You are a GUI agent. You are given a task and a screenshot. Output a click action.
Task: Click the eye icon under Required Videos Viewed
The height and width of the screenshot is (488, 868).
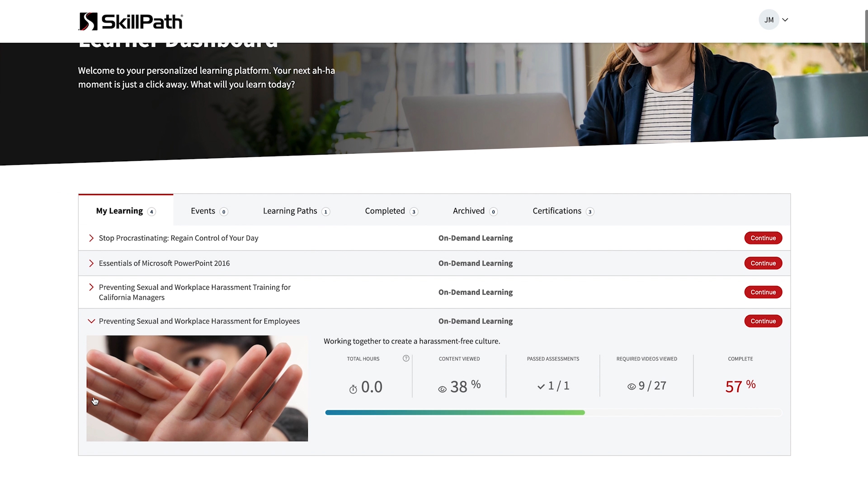pyautogui.click(x=631, y=387)
